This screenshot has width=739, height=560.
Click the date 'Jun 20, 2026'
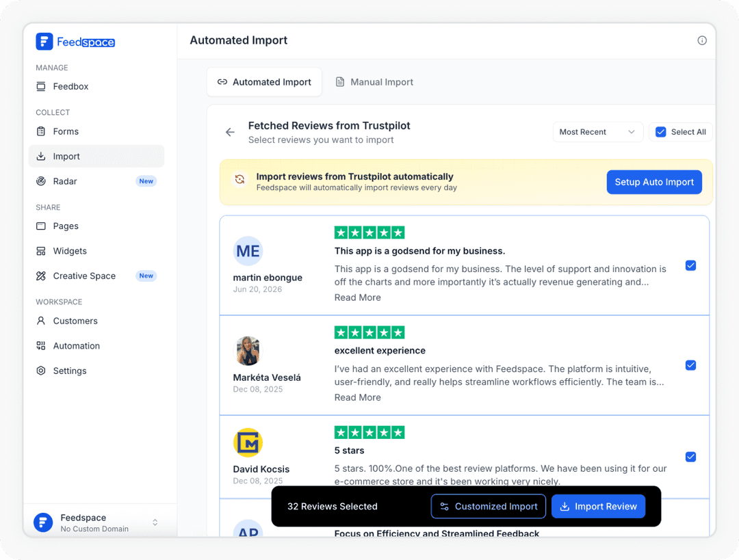pos(257,289)
